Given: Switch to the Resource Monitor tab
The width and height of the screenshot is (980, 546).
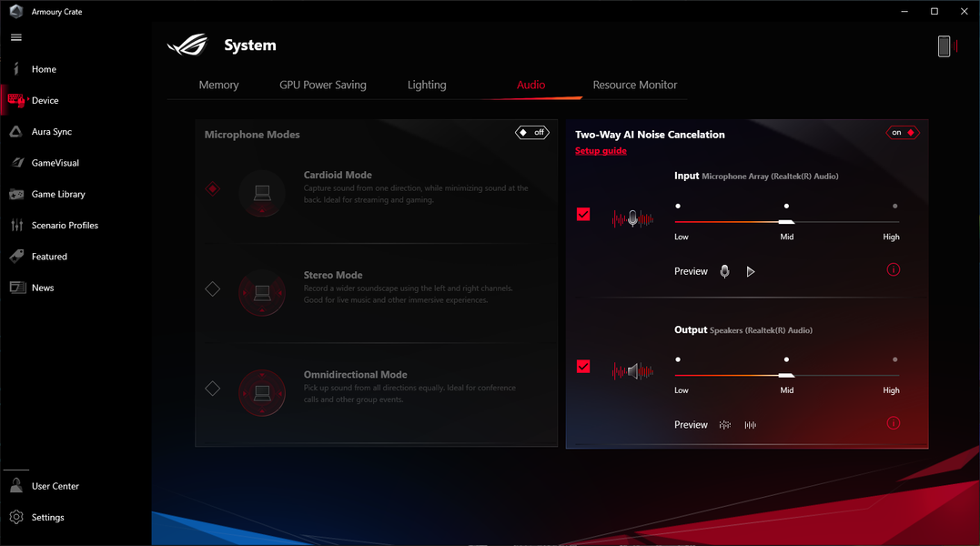Looking at the screenshot, I should (635, 85).
